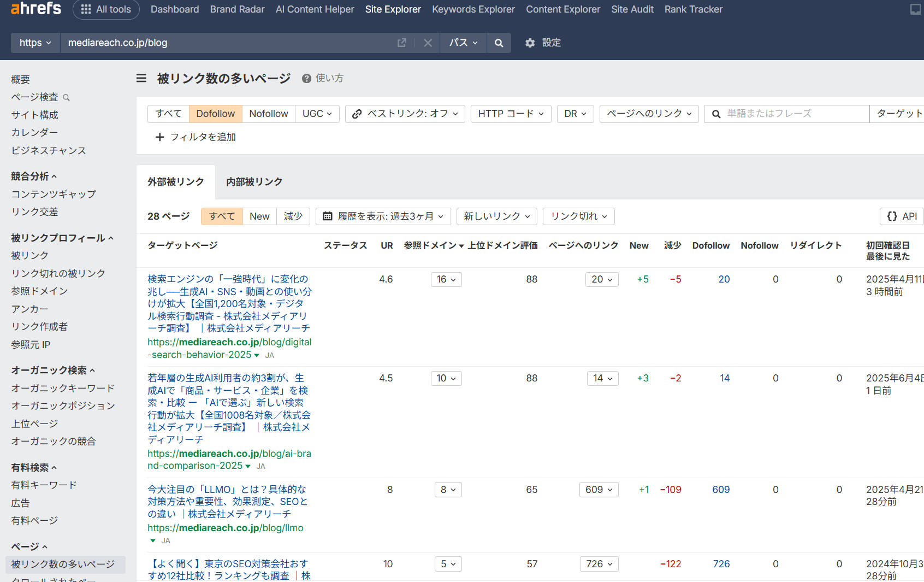Expand URL caret for ai-brand-comparison-2025

[248, 466]
